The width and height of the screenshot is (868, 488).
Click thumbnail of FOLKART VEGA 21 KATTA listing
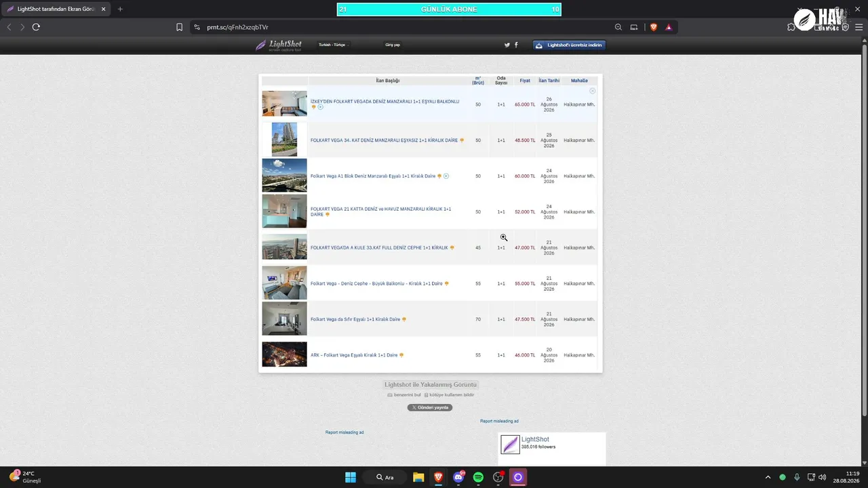point(284,211)
